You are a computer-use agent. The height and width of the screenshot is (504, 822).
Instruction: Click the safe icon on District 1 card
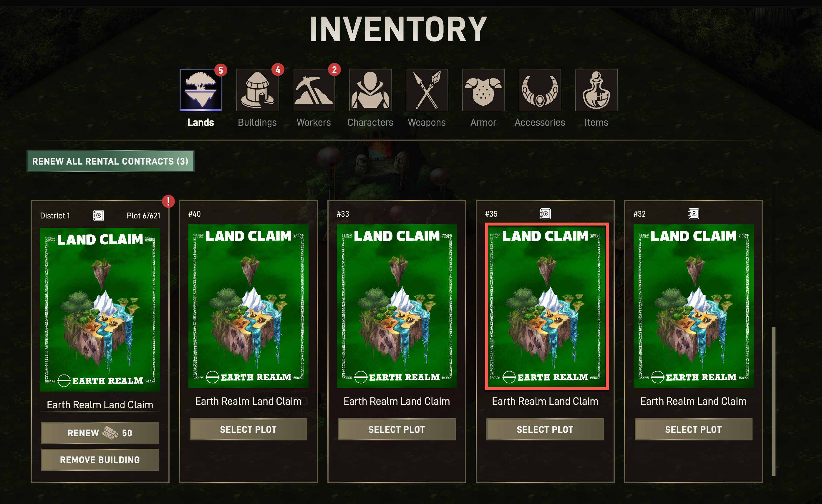click(98, 215)
